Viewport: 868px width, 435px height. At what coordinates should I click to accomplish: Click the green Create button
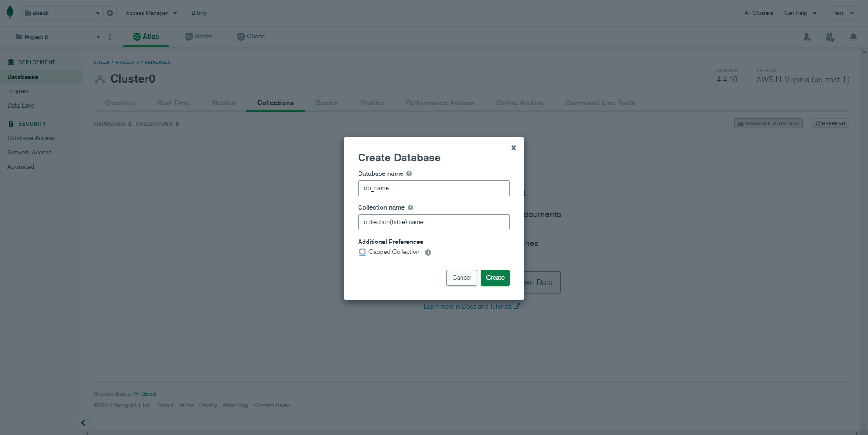click(495, 278)
